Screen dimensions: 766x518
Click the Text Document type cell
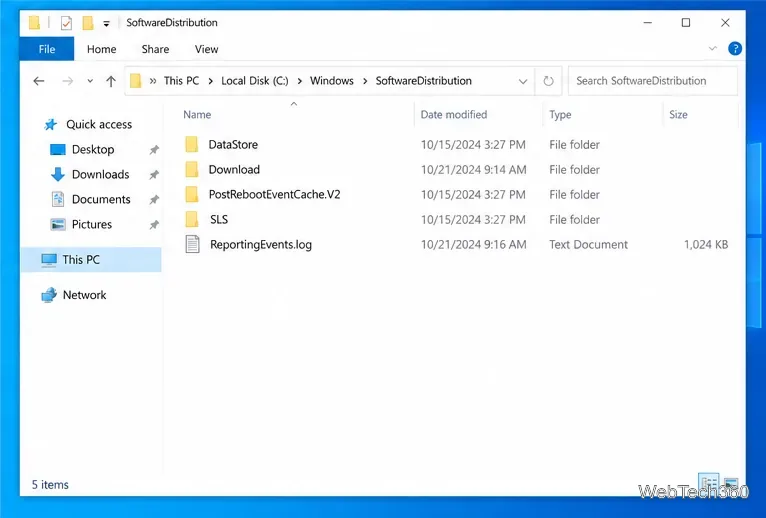(x=588, y=244)
